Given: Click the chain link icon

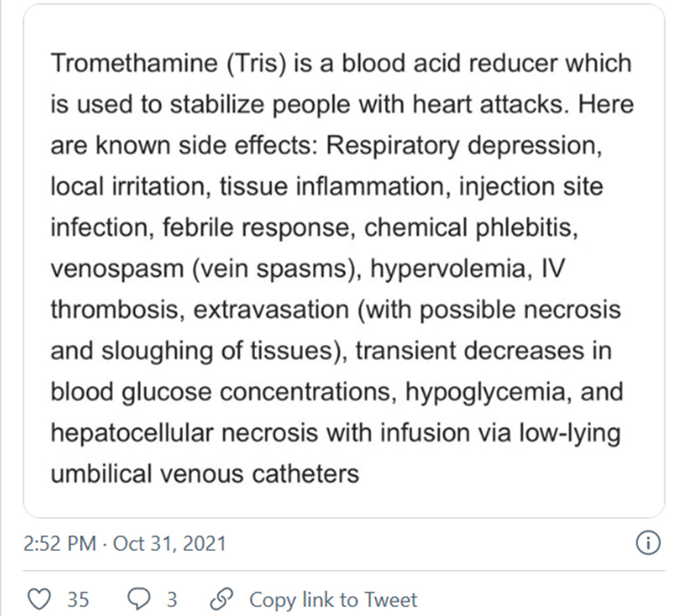Looking at the screenshot, I should [222, 599].
